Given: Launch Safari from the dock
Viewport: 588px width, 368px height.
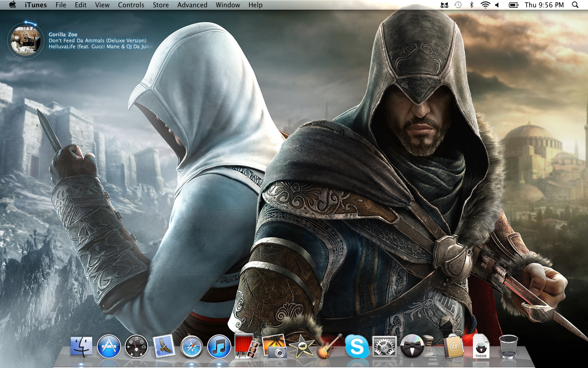Looking at the screenshot, I should tap(192, 346).
